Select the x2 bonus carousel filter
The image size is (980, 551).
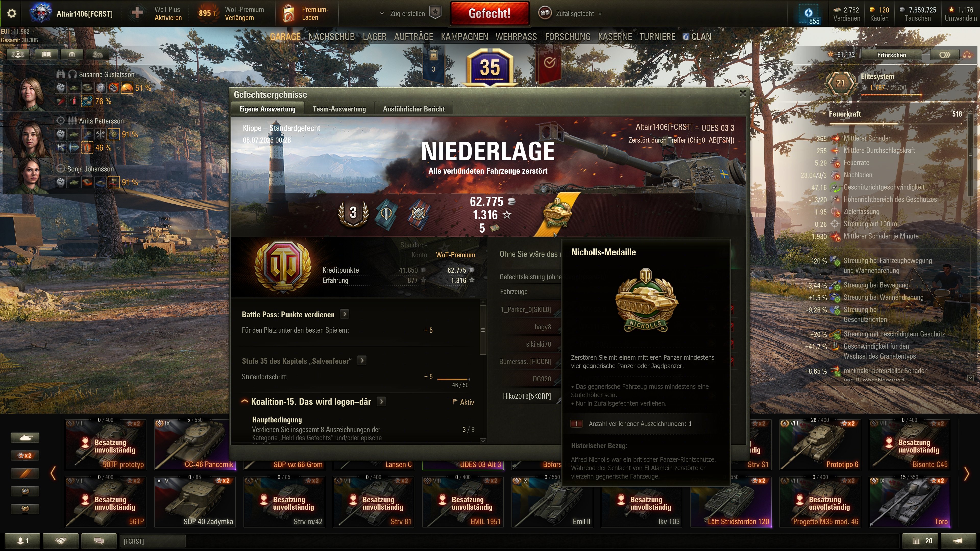[25, 455]
